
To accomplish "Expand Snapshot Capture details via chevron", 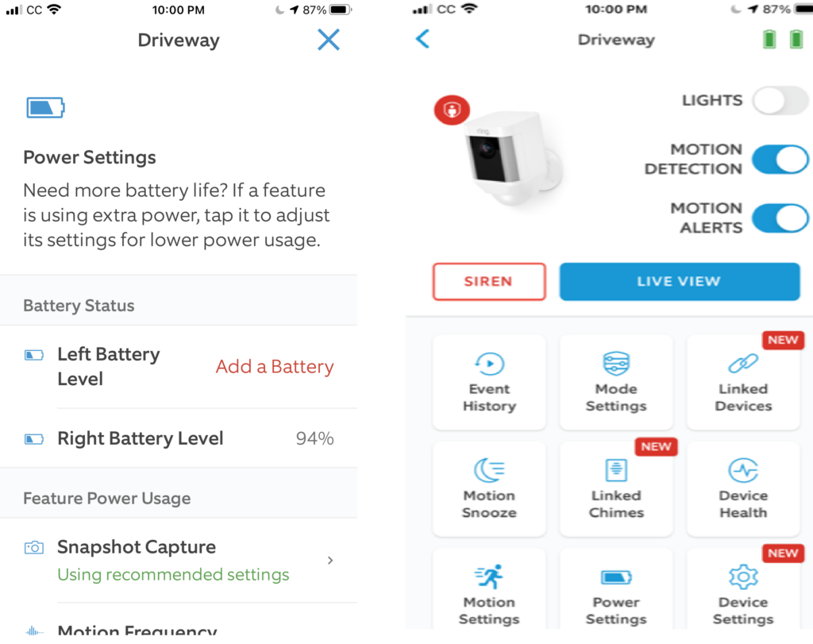I will [x=330, y=559].
